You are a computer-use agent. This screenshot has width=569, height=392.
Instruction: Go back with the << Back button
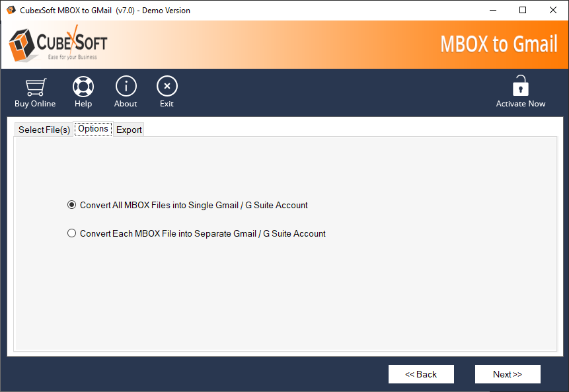pyautogui.click(x=421, y=374)
